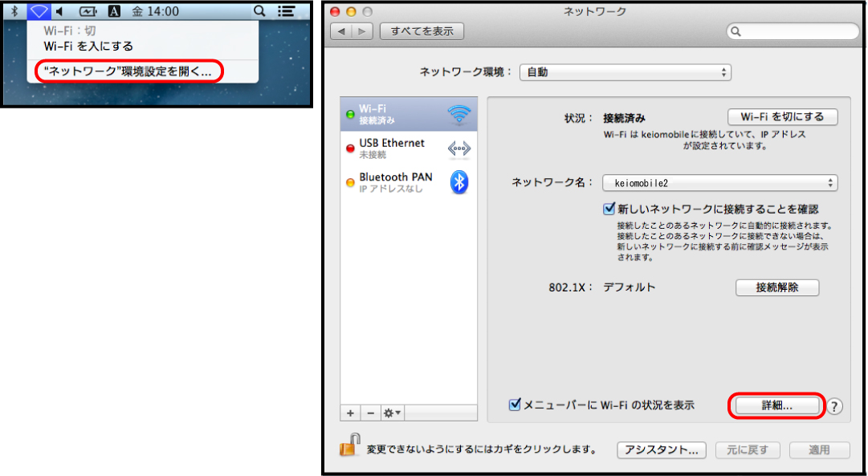
Task: Click the minus button to remove service
Action: [x=370, y=413]
